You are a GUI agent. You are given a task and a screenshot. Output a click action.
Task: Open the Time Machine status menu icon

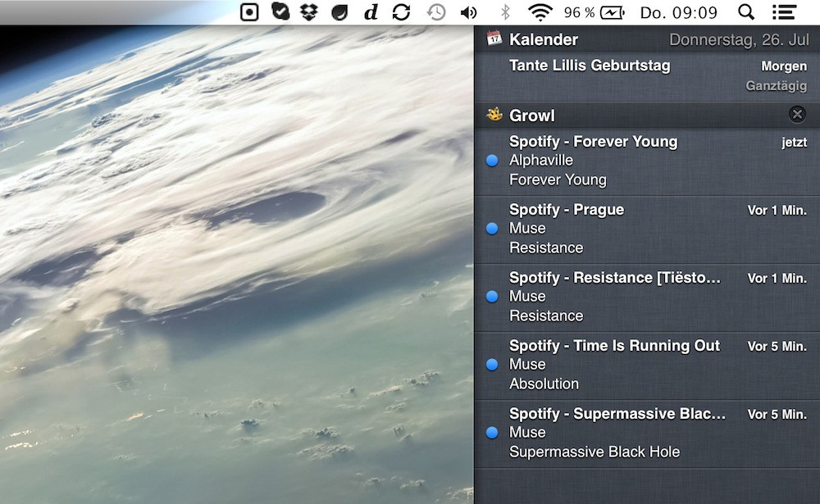click(435, 12)
